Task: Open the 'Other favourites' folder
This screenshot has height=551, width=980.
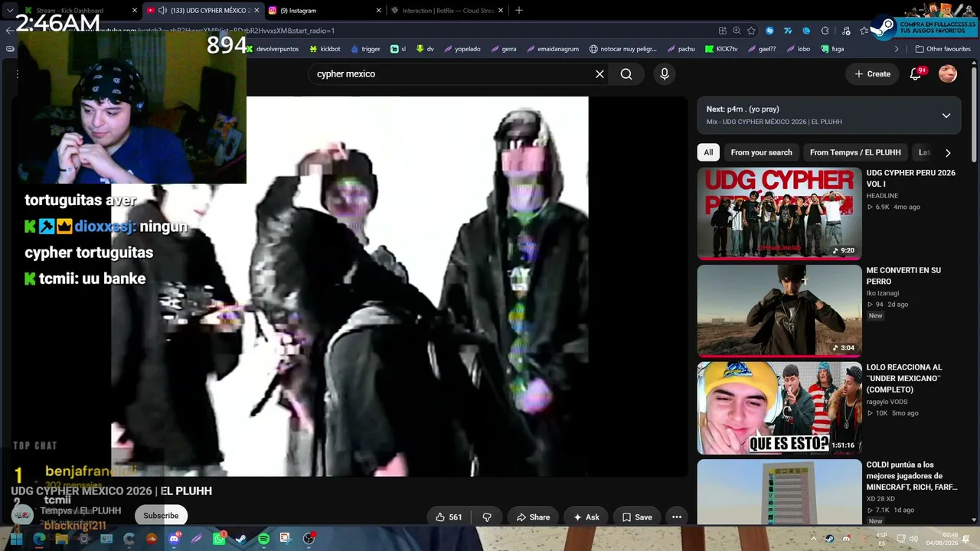Action: (943, 49)
